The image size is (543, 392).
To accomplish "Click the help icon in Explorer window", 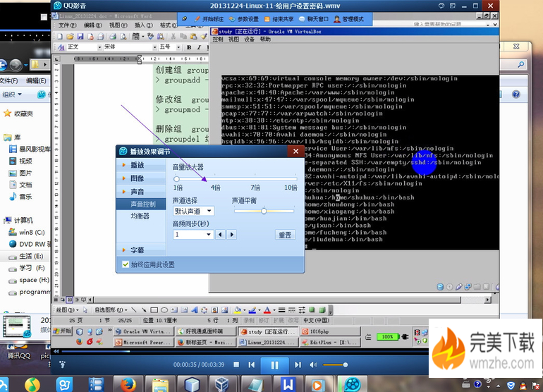I will click(x=516, y=94).
